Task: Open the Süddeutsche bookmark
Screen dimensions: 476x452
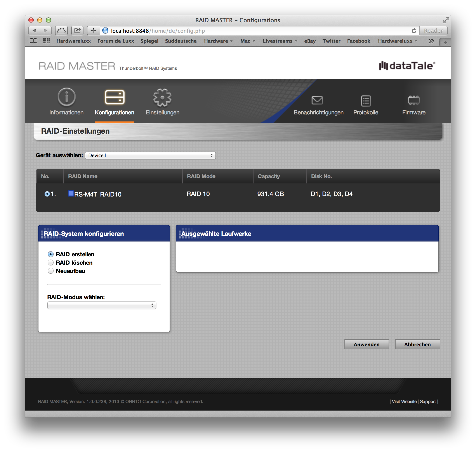Action: coord(181,41)
